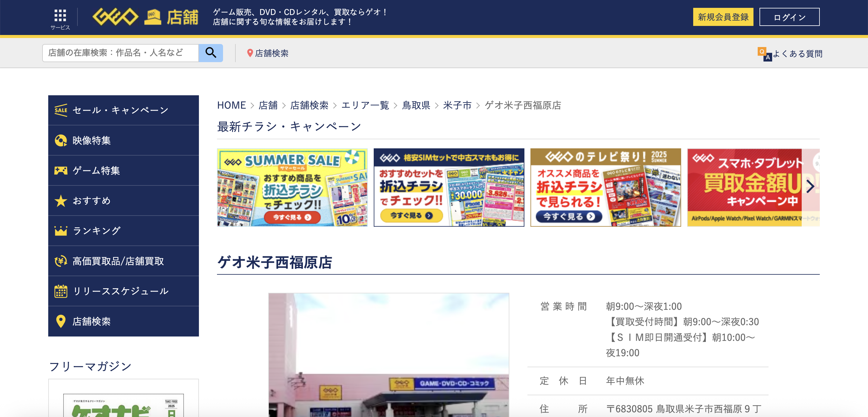The height and width of the screenshot is (417, 868).
Task: Advance campaign carousel with the right arrow
Action: (x=810, y=186)
